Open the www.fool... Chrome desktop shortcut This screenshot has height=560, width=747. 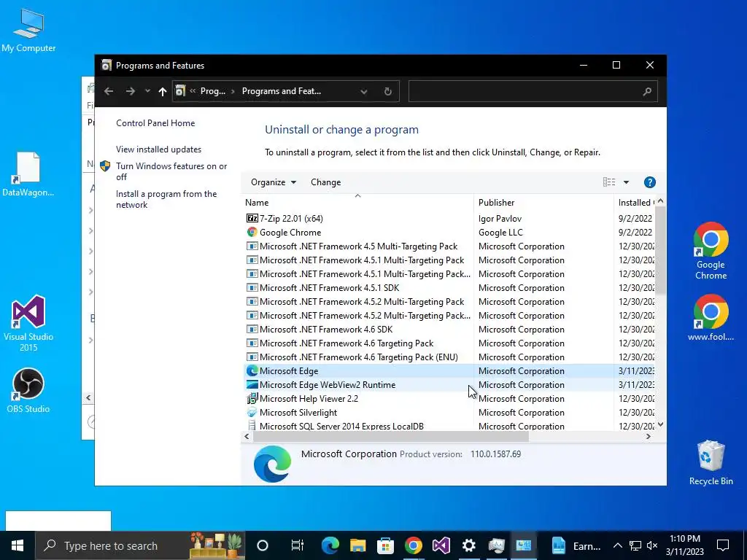tap(711, 318)
